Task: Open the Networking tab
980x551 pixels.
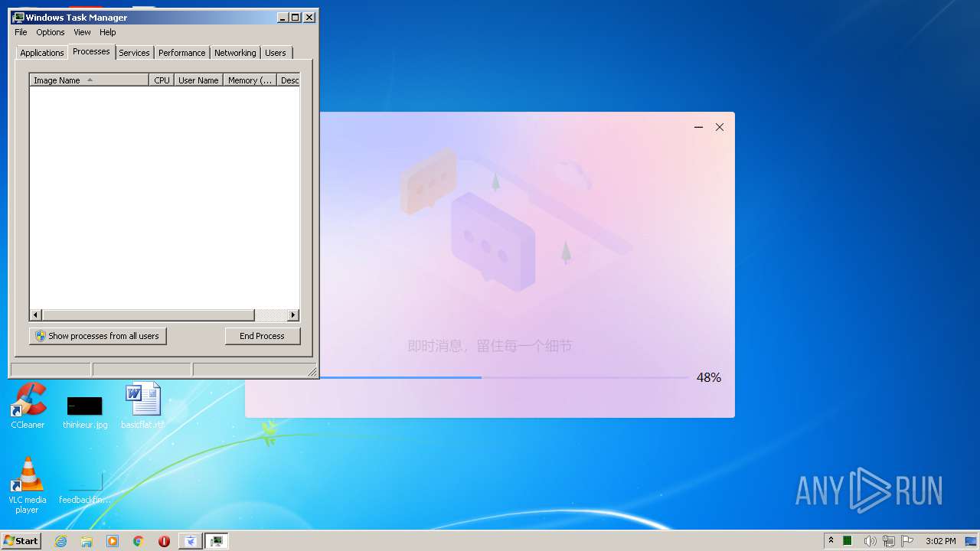Action: click(235, 53)
